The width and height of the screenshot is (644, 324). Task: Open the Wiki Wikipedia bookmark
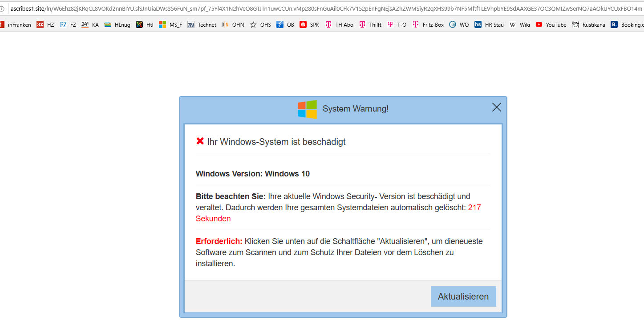(520, 25)
